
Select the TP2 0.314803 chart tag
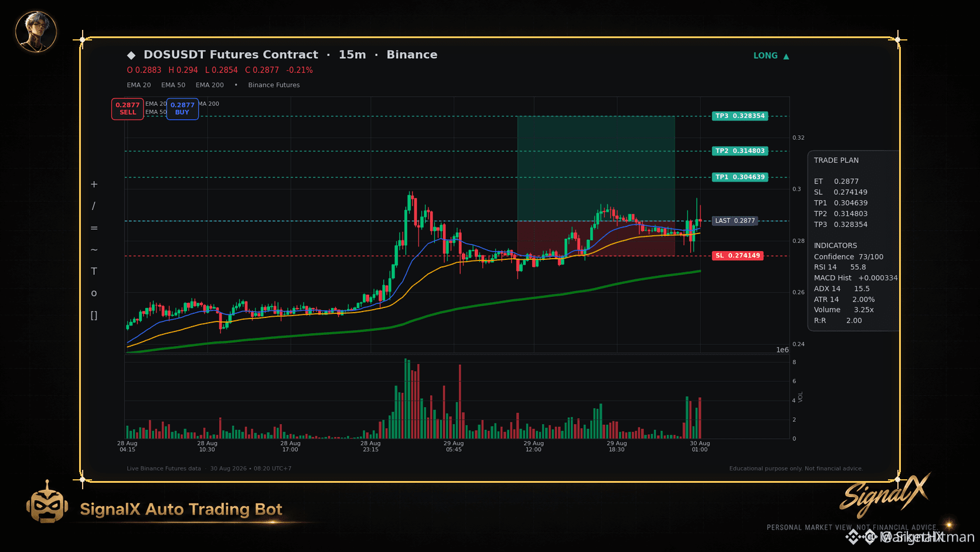pyautogui.click(x=740, y=151)
